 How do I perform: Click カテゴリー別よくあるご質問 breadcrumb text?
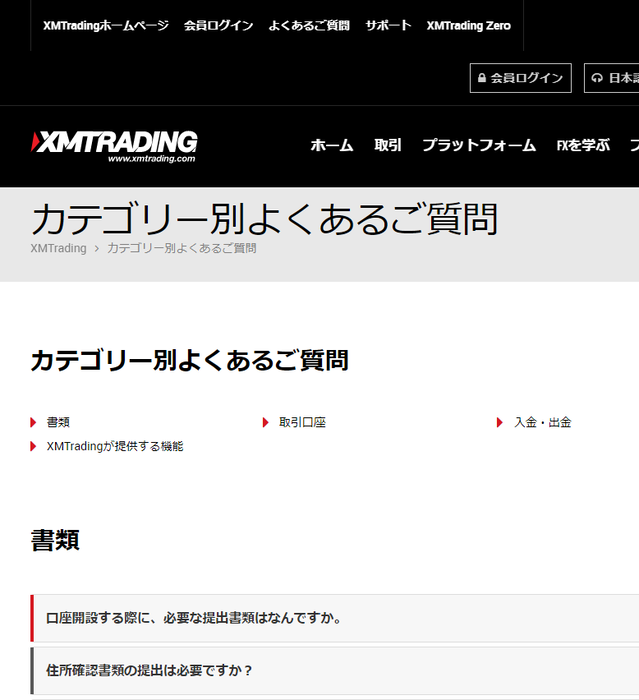click(x=182, y=248)
